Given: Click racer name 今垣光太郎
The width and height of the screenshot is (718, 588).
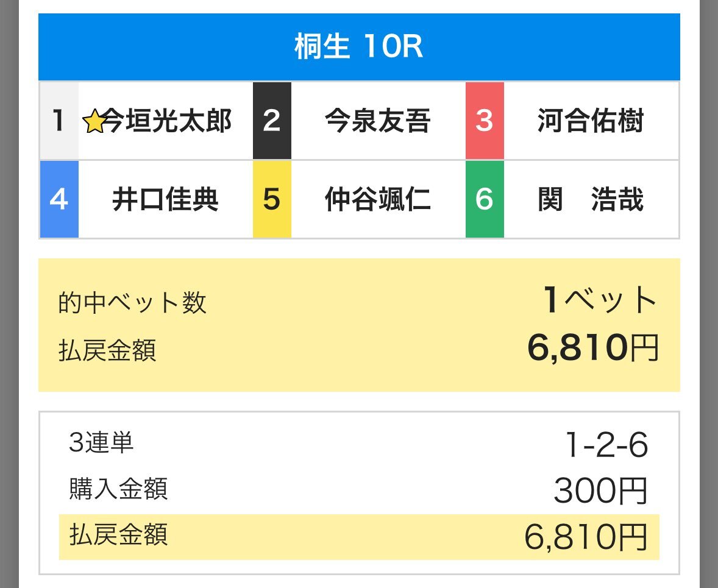Looking at the screenshot, I should coord(166,121).
